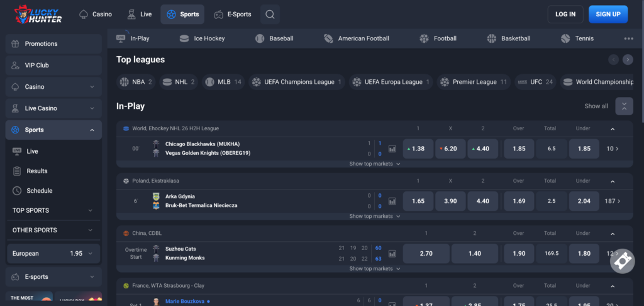The image size is (644, 306).
Task: Show top markets for Arka Gdynia match
Action: 375,216
